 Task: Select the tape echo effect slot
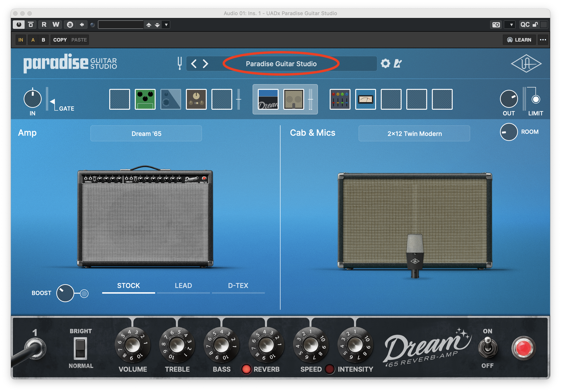196,99
